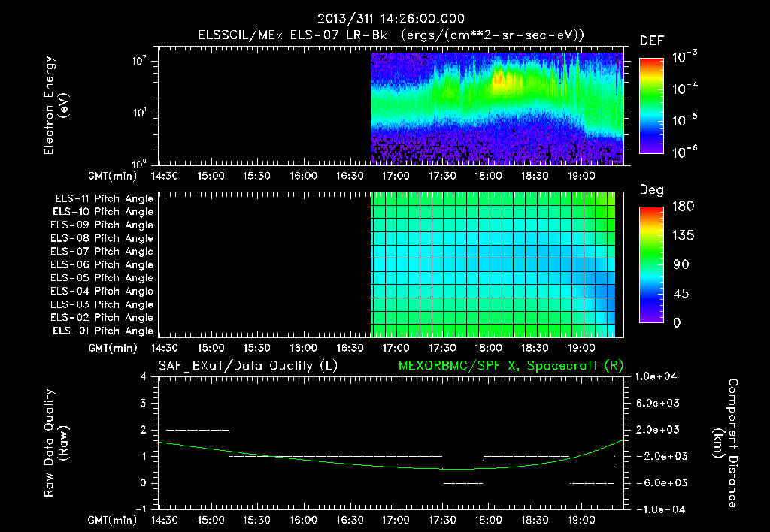Click GMT(min) label under the energy spectrogram
Image resolution: width=770 pixels, height=532 pixels.
[x=113, y=176]
